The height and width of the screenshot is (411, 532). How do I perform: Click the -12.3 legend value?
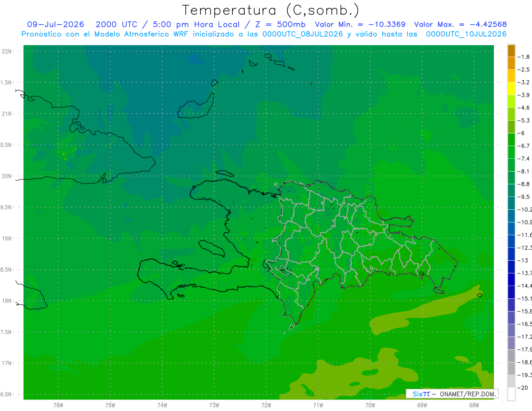coord(524,247)
